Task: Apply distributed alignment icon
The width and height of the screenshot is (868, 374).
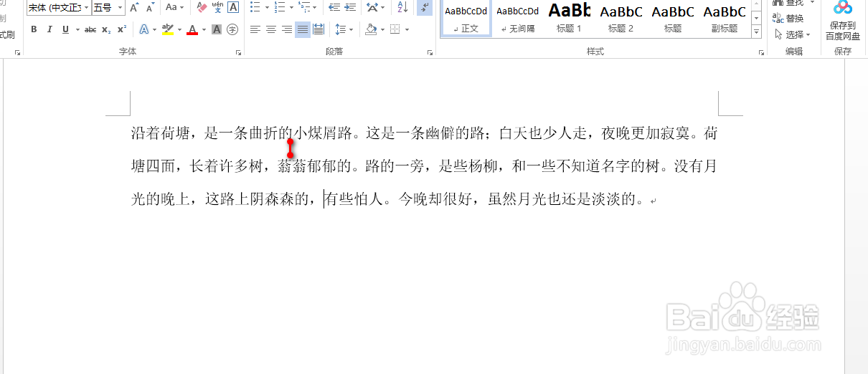Action: [x=319, y=29]
